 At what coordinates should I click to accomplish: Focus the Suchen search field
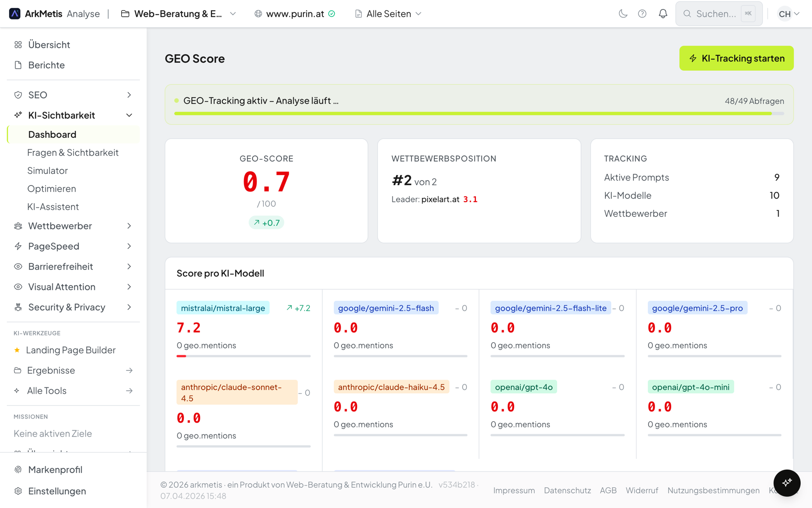tap(715, 14)
